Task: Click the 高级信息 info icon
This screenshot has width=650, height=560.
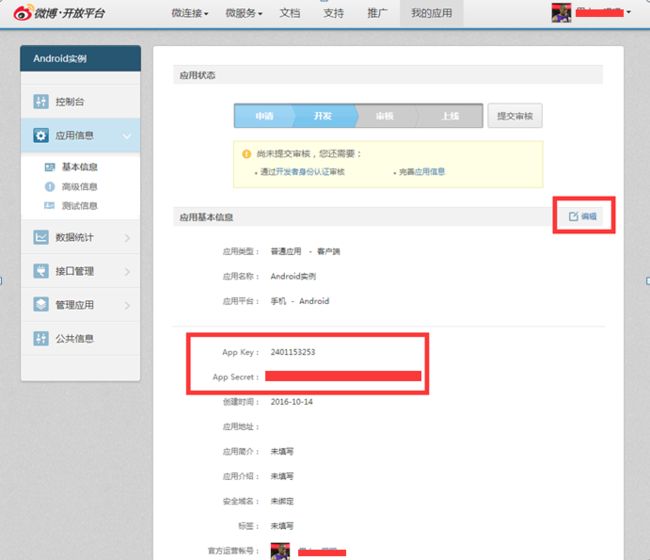Action: point(50,187)
